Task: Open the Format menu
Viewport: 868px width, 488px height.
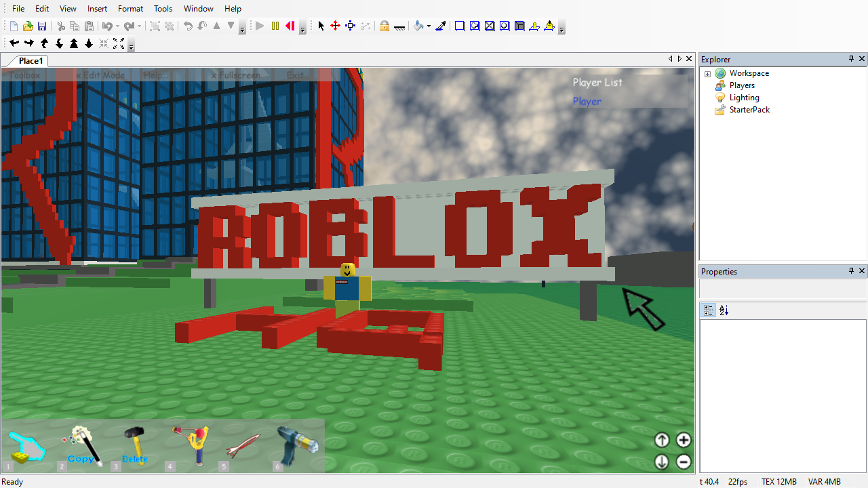Action: pos(130,9)
